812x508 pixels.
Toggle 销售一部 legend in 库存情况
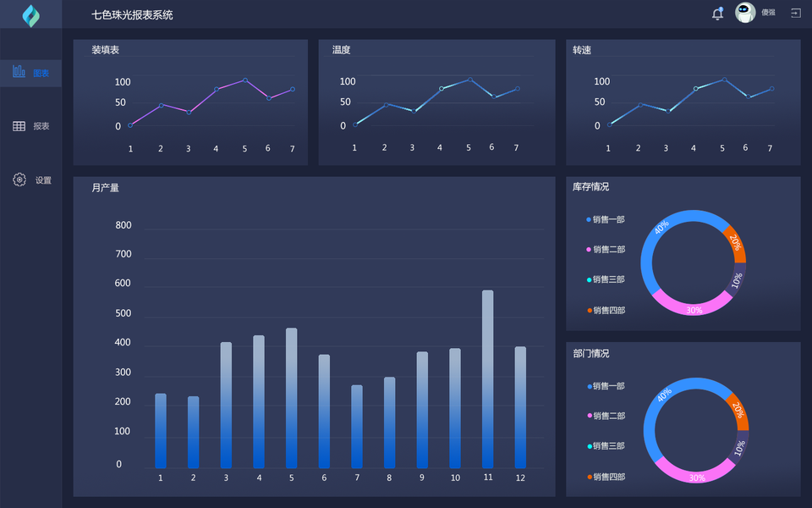click(606, 219)
